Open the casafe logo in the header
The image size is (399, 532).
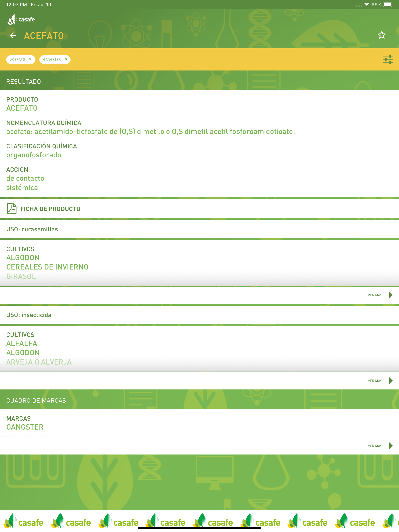(21, 19)
